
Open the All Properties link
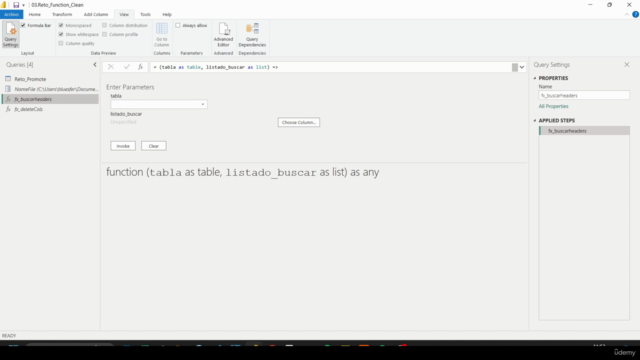(553, 106)
